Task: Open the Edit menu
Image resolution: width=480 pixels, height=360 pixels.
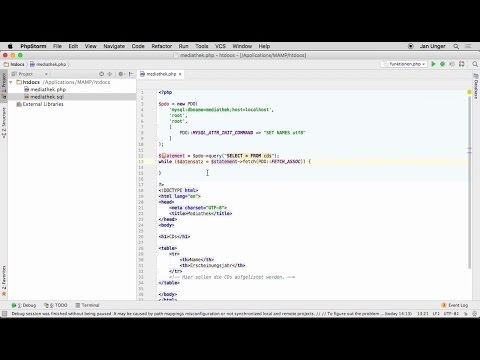Action: click(x=73, y=46)
